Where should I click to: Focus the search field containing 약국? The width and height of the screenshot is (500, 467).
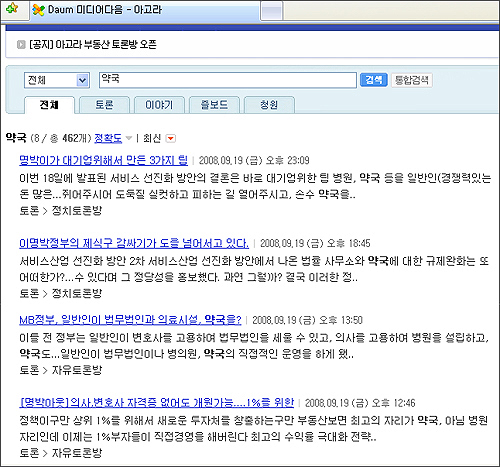coord(228,80)
